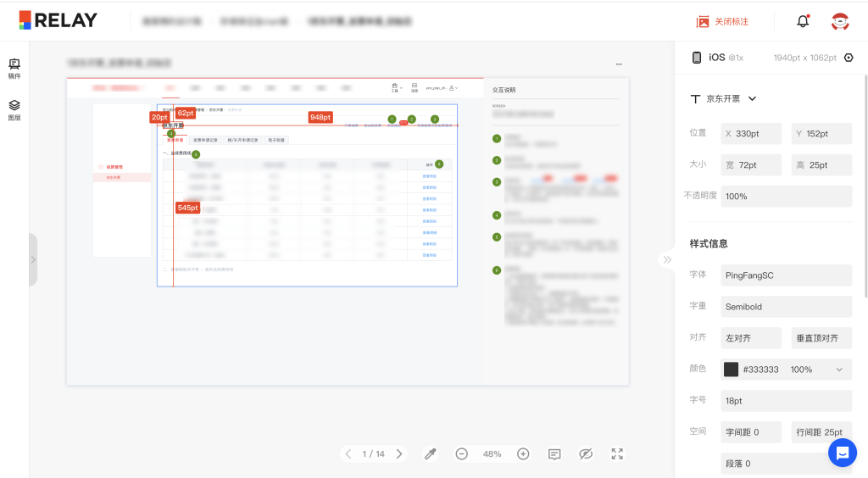Open the notifications bell
This screenshot has height=478, width=868.
[x=803, y=21]
